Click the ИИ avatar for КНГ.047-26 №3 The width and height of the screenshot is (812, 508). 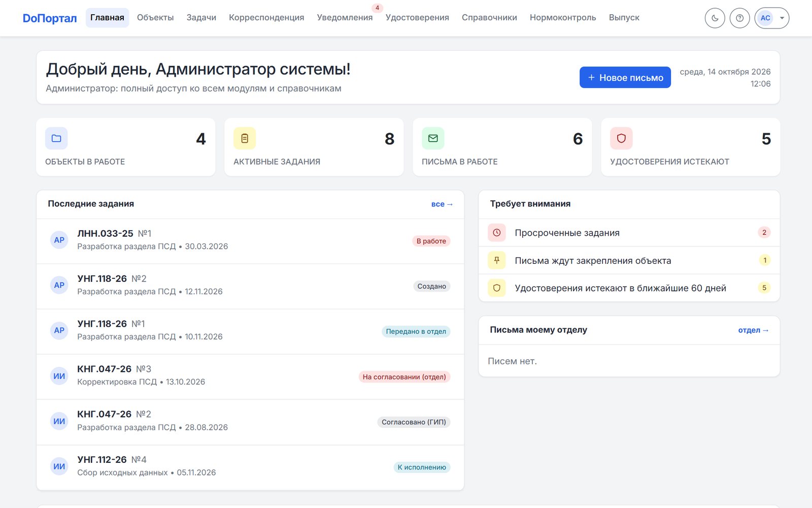pyautogui.click(x=59, y=376)
